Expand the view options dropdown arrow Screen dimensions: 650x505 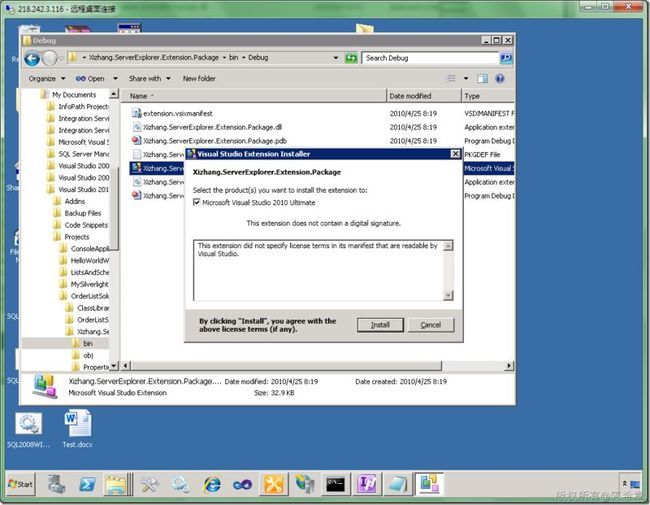(x=466, y=78)
